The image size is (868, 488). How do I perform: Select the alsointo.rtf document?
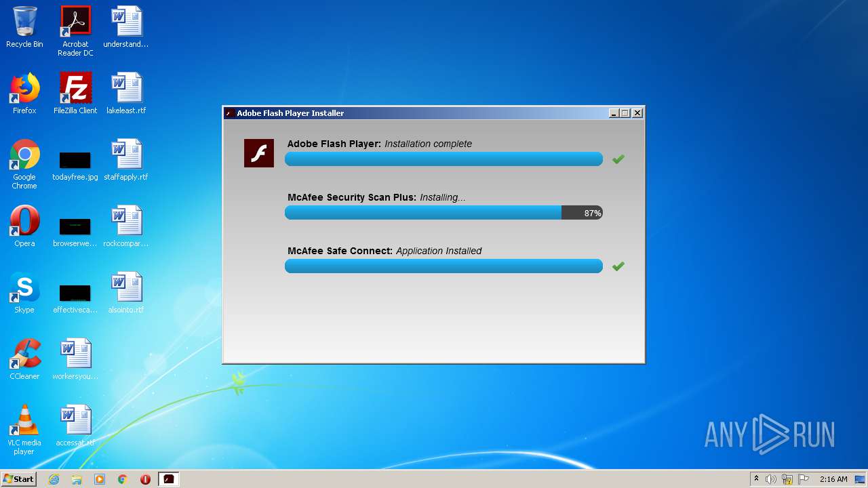click(x=126, y=293)
